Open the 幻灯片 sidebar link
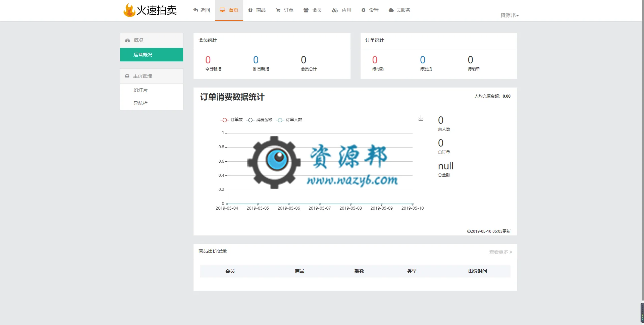Image resolution: width=644 pixels, height=325 pixels. pos(141,90)
